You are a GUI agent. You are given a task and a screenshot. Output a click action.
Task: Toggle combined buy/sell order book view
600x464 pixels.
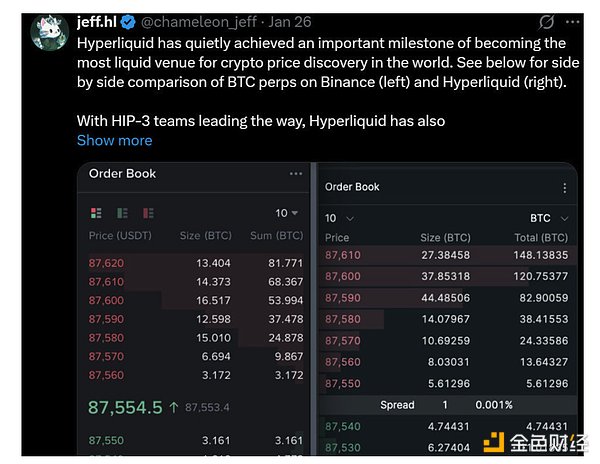click(x=97, y=213)
